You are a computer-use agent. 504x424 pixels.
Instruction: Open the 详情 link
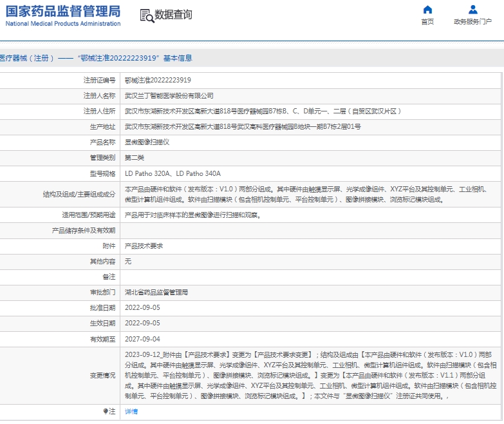(x=131, y=412)
